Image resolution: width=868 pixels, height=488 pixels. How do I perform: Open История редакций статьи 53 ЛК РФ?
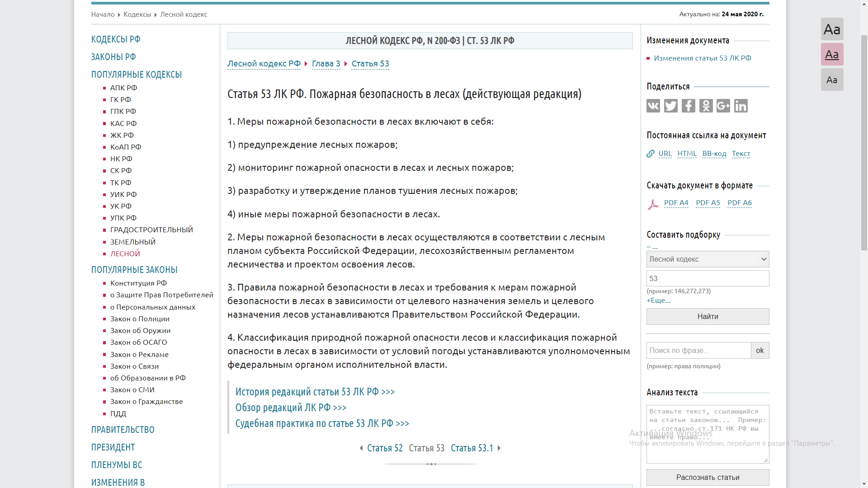pos(315,392)
